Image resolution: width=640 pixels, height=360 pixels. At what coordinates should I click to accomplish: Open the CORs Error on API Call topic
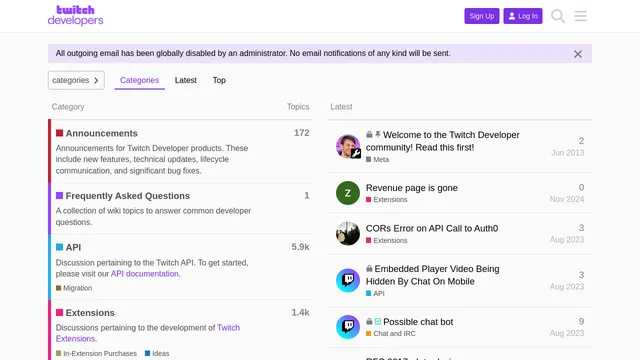click(432, 229)
